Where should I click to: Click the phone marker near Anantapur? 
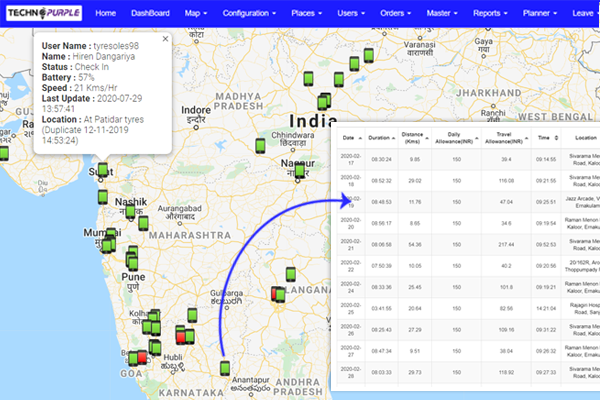[225, 368]
